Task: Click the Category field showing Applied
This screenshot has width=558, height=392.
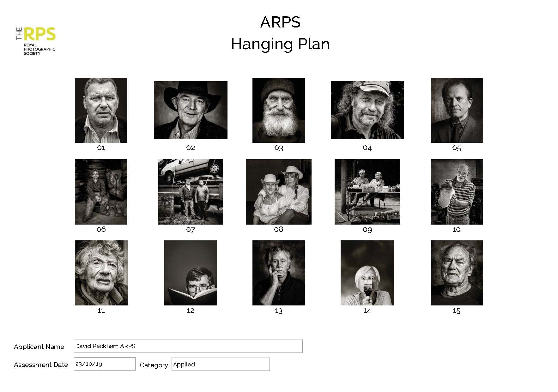Action: [220, 364]
